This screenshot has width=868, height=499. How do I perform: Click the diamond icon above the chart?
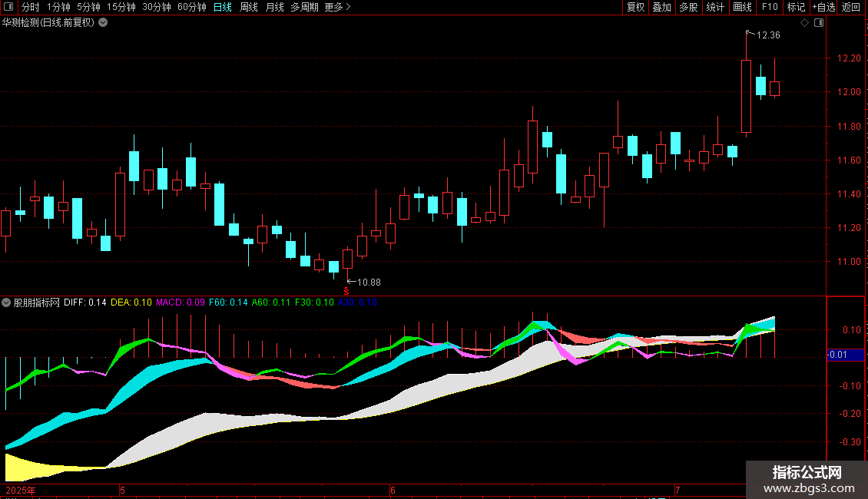(x=805, y=23)
